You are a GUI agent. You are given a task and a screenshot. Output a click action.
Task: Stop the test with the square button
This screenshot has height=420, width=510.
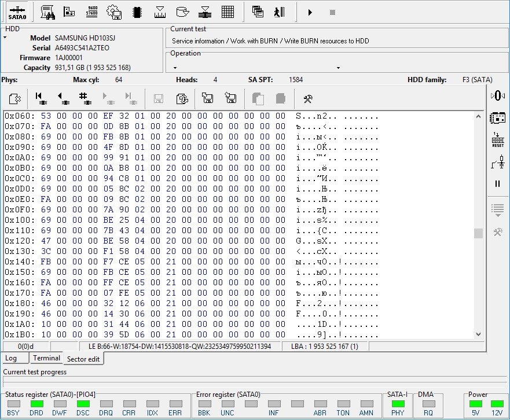tap(332, 12)
